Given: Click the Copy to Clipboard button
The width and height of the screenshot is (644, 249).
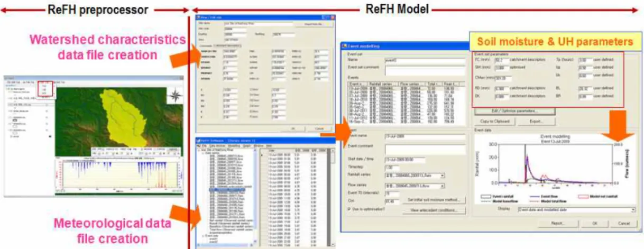Looking at the screenshot, I should (494, 121).
